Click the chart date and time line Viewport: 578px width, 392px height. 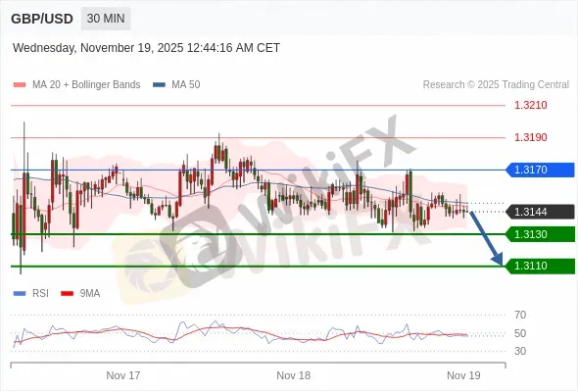pyautogui.click(x=146, y=48)
